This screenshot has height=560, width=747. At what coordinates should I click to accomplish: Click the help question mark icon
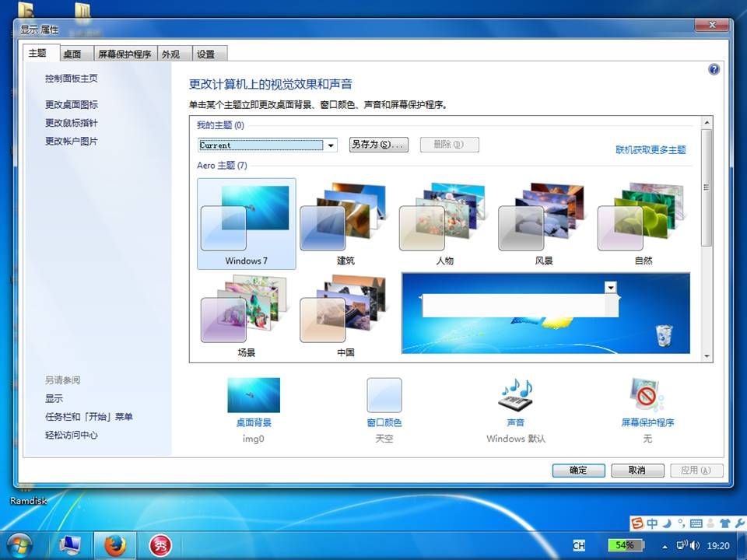714,69
